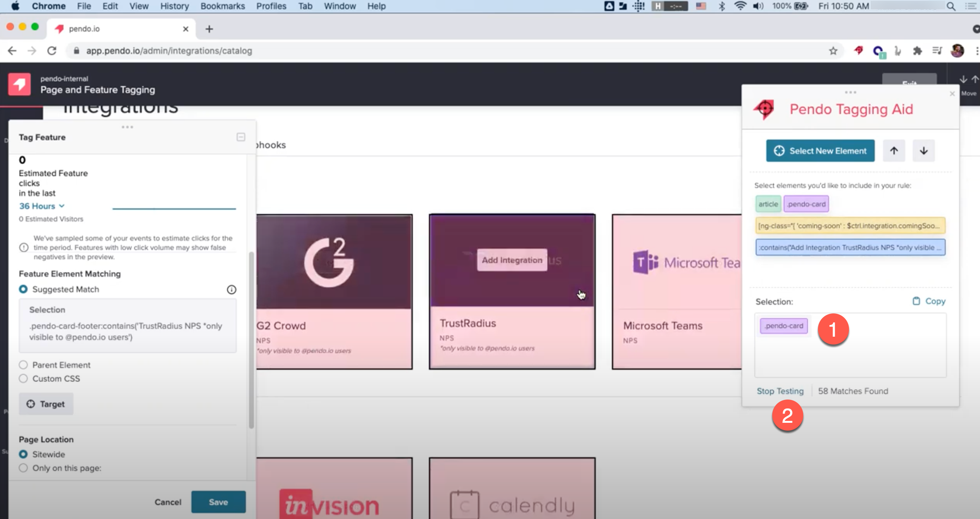980x519 pixels.
Task: Open the Apple menu
Action: 15,6
